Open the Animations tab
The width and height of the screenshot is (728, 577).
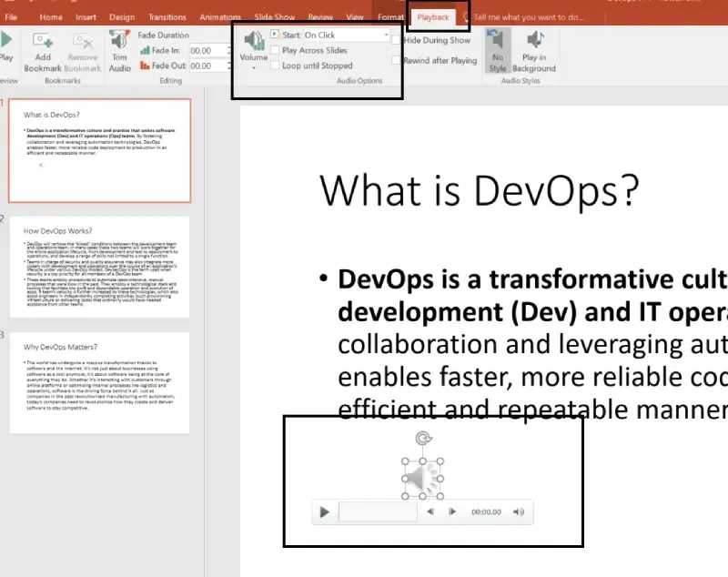[x=220, y=17]
